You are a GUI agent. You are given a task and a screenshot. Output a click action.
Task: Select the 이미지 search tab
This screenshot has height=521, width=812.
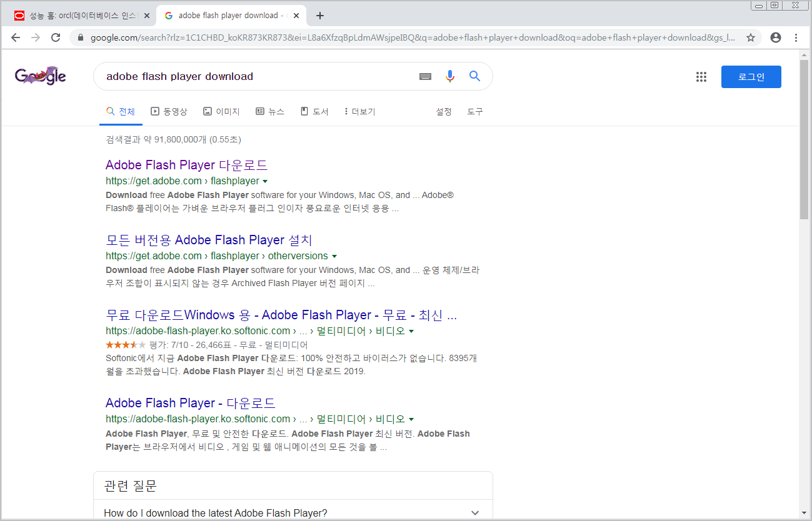click(x=221, y=112)
